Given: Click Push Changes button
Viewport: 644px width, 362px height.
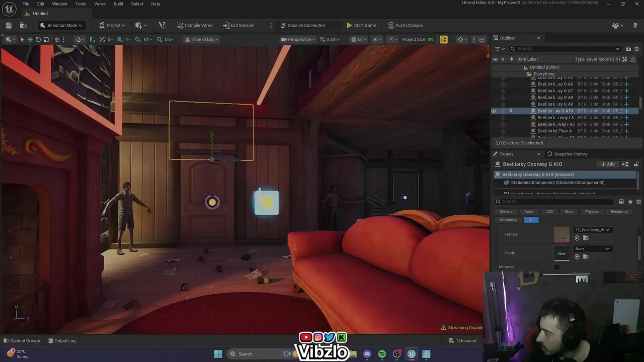Looking at the screenshot, I should 405,25.
